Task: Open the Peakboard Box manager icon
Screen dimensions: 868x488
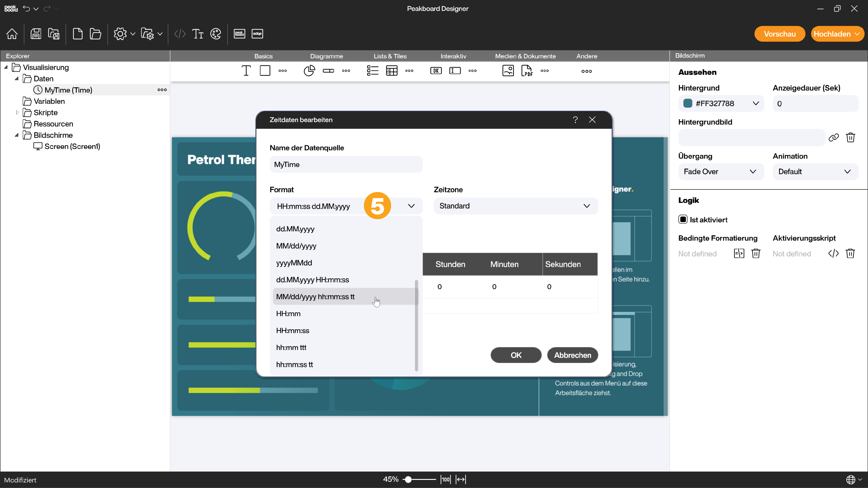Action: 240,34
